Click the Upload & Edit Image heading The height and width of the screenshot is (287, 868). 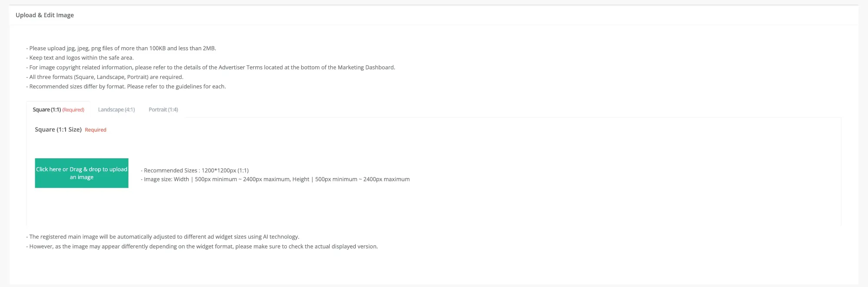(45, 15)
